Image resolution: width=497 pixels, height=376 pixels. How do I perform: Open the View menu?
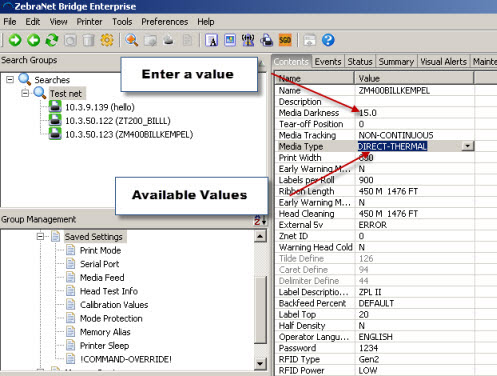pyautogui.click(x=58, y=22)
